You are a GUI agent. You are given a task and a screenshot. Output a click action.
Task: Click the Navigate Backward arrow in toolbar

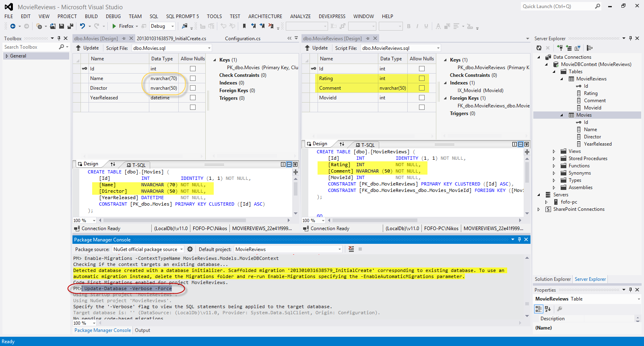point(13,26)
